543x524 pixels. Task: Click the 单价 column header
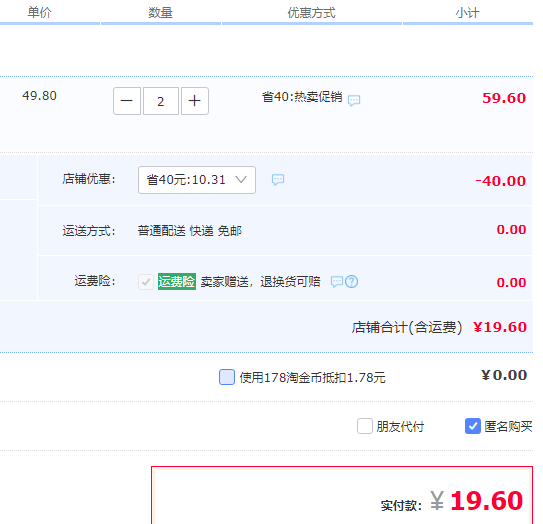[x=39, y=13]
